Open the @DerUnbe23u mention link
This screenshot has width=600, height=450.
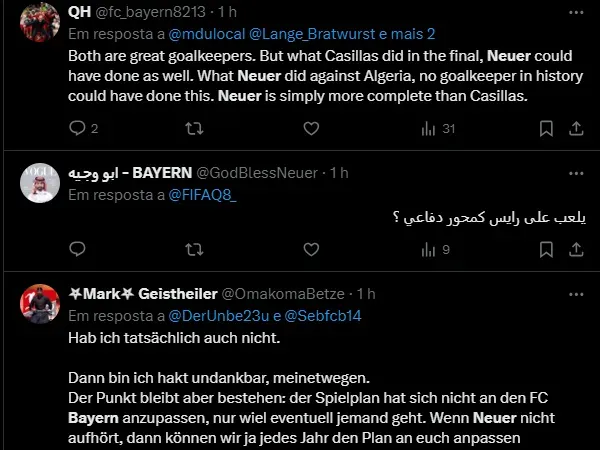coord(222,315)
